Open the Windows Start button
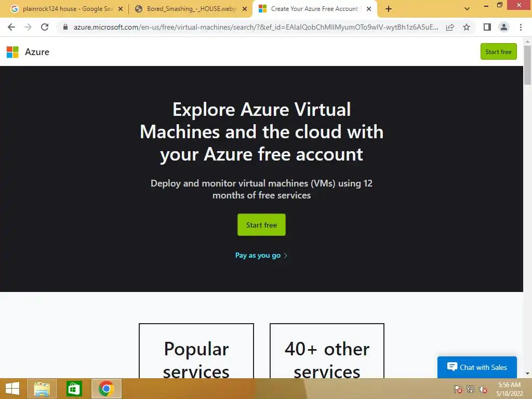Image resolution: width=532 pixels, height=399 pixels. tap(12, 389)
